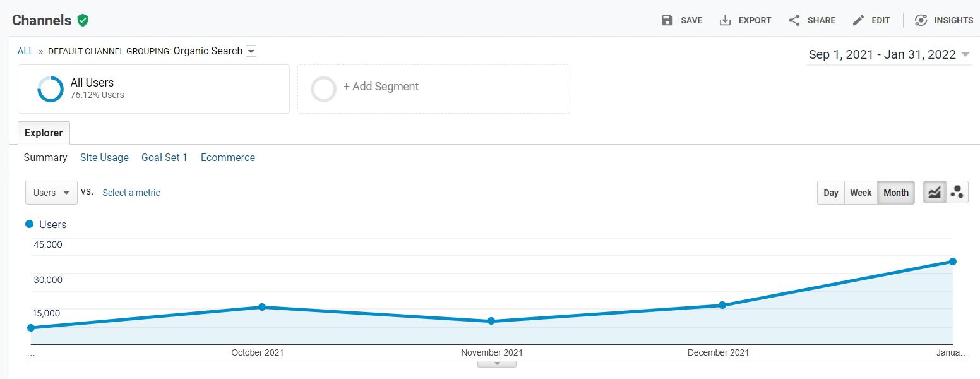Expand the annotations drawer below chart
This screenshot has height=379, width=980.
(497, 363)
